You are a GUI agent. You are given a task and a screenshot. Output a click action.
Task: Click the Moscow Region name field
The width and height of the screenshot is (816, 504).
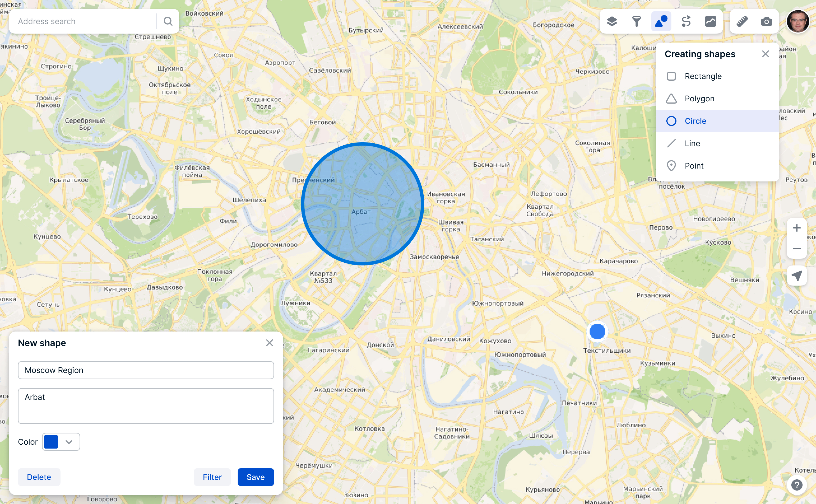146,370
